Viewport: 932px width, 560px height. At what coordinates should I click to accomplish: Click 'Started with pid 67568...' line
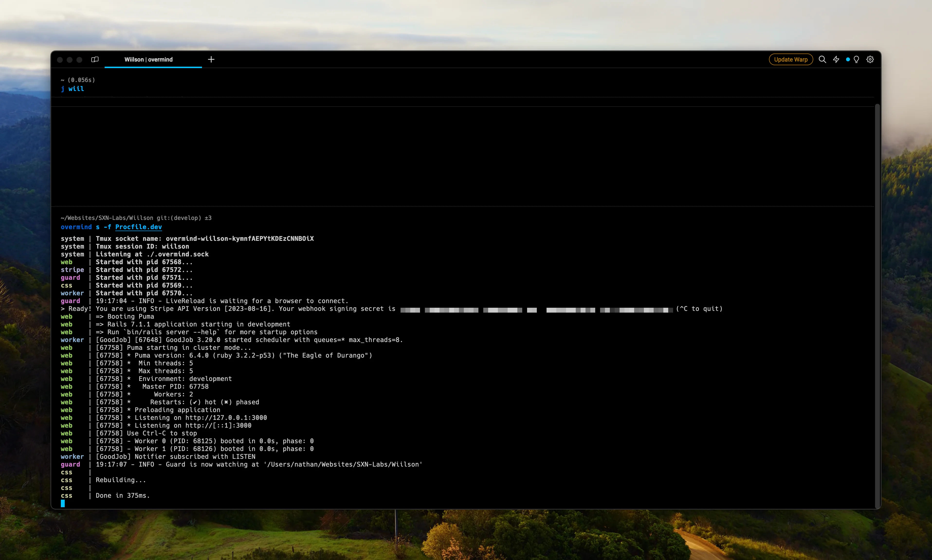pyautogui.click(x=144, y=262)
